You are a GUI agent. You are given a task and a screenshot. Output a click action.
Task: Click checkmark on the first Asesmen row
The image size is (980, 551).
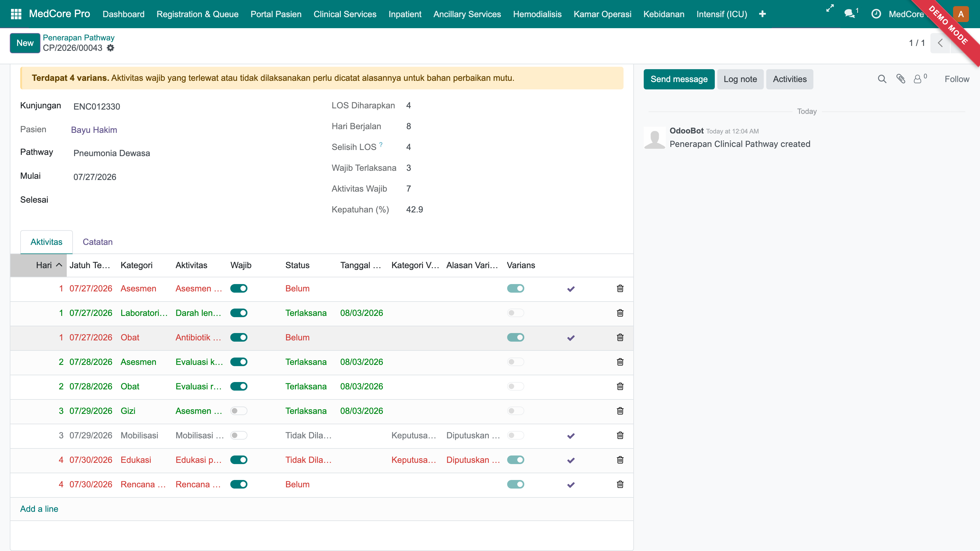[x=571, y=289]
